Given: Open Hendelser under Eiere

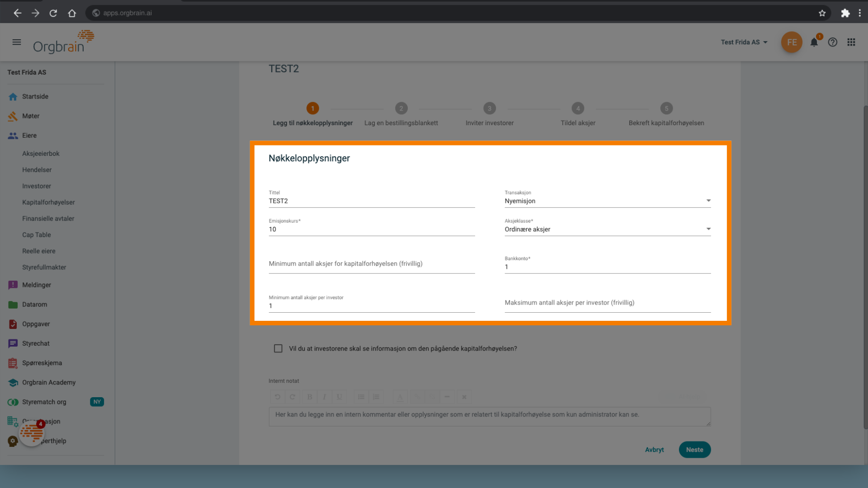Looking at the screenshot, I should (x=37, y=170).
